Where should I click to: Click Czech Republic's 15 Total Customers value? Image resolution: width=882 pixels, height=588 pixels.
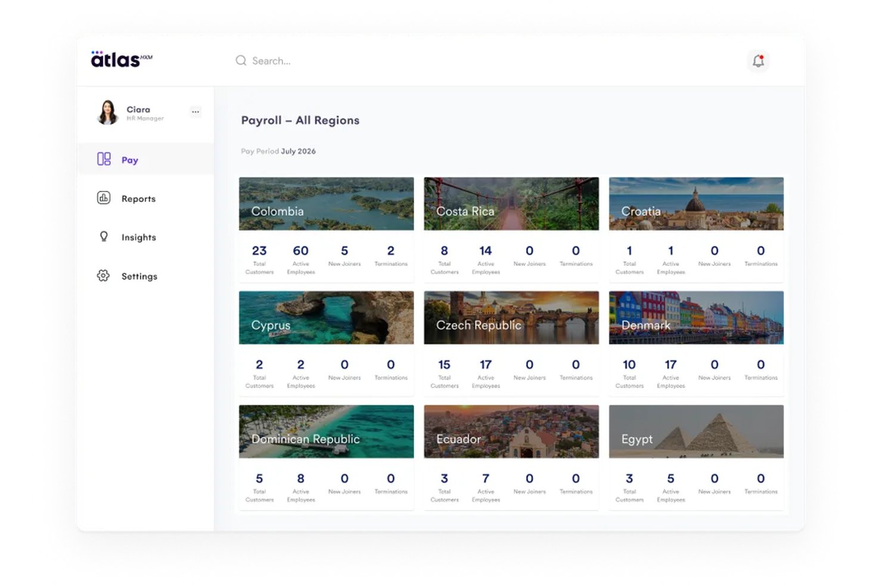pyautogui.click(x=445, y=365)
